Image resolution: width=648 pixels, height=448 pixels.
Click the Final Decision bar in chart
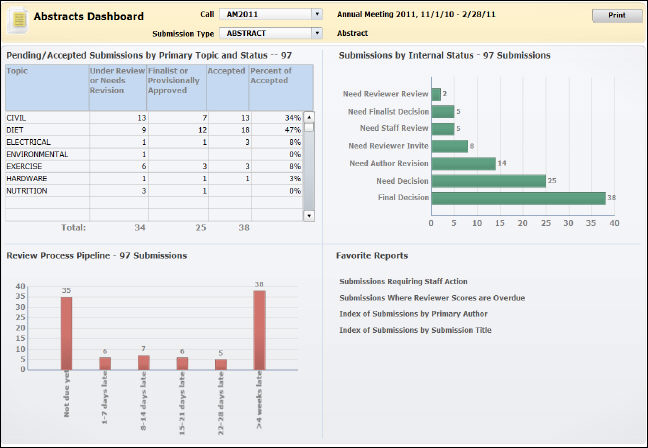(x=518, y=198)
